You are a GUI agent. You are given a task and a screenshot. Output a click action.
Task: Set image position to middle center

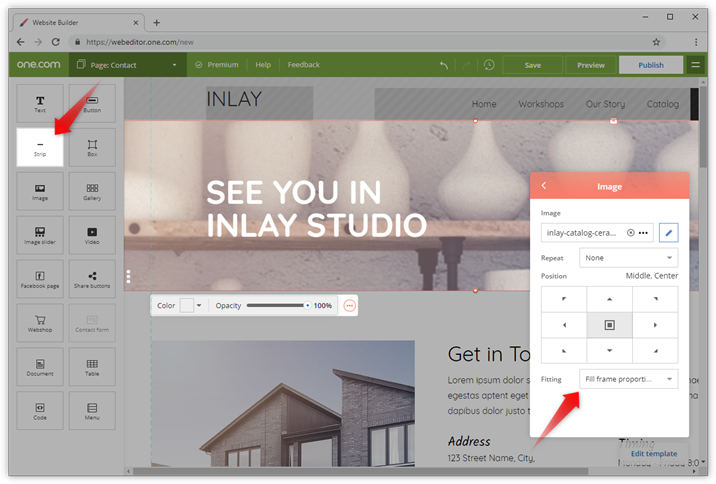pyautogui.click(x=609, y=325)
